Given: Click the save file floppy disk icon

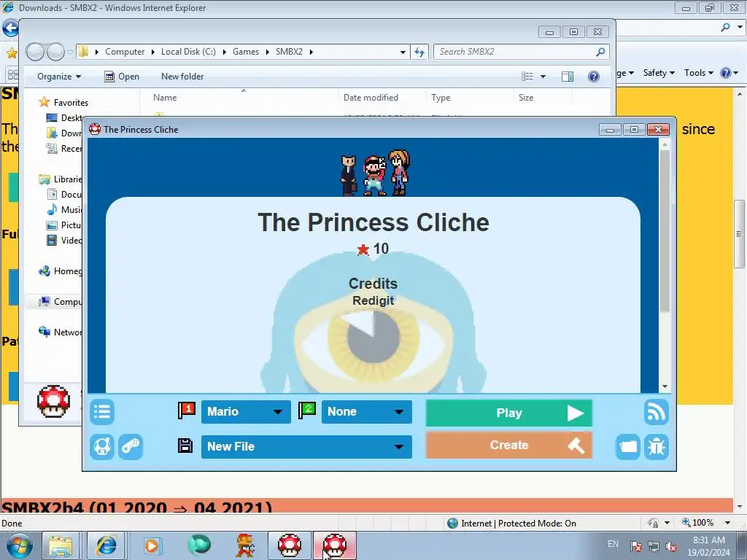Looking at the screenshot, I should (x=185, y=446).
